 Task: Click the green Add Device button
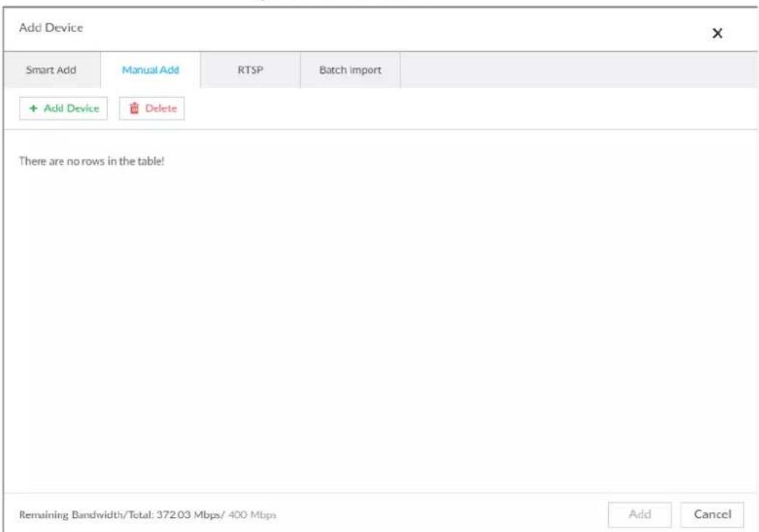pos(63,108)
